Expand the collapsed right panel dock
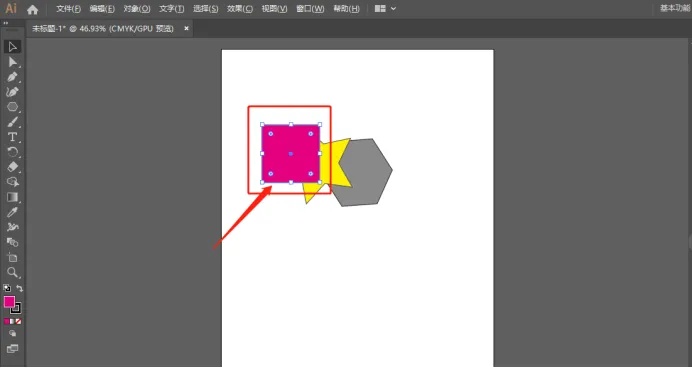This screenshot has width=692, height=368. pos(689,242)
